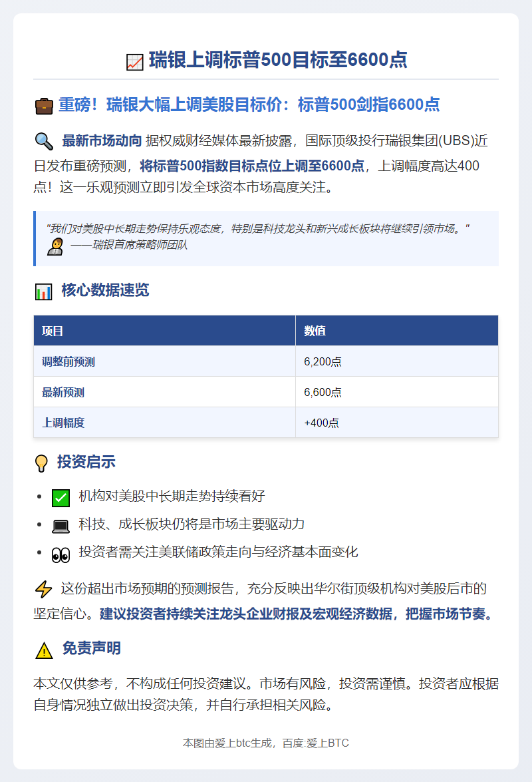Screen dimensions: 532x782
Task: Click the rising chart emoji beside the title
Action: click(134, 62)
